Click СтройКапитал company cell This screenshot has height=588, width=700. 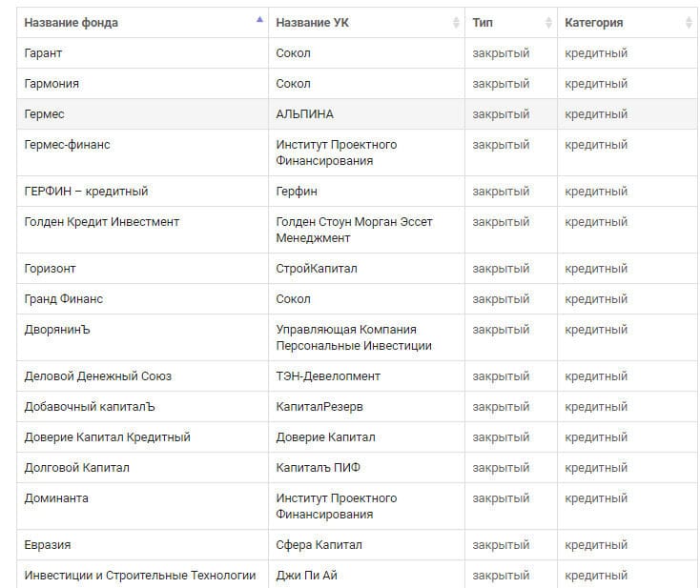point(317,269)
